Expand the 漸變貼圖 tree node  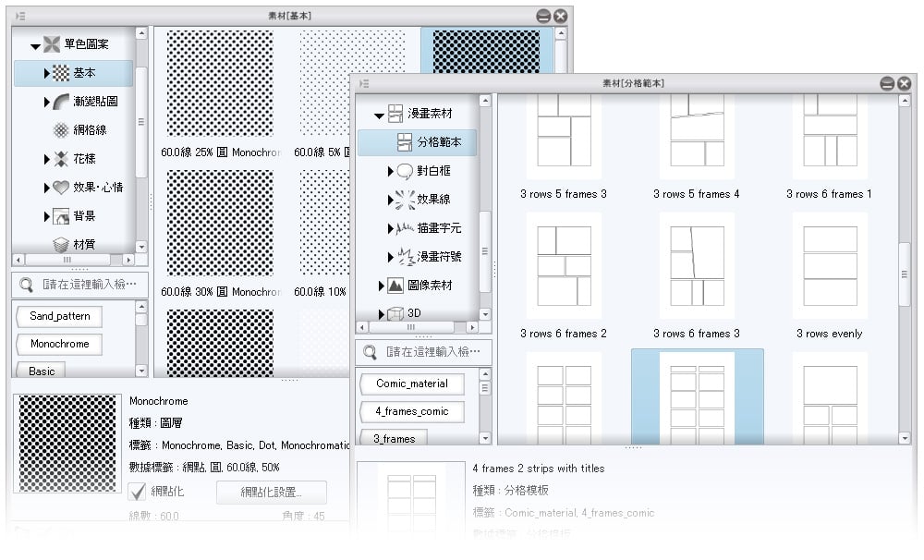click(x=47, y=102)
